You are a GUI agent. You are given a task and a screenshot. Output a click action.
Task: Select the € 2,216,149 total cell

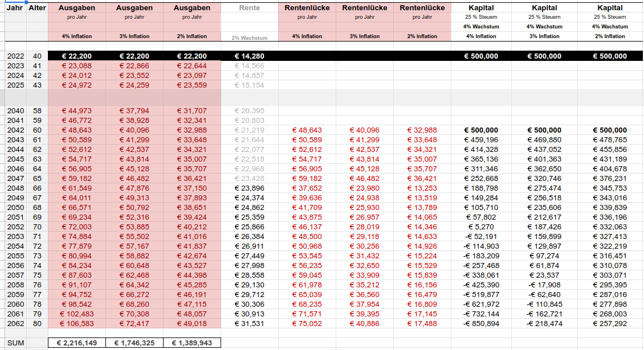point(77,343)
